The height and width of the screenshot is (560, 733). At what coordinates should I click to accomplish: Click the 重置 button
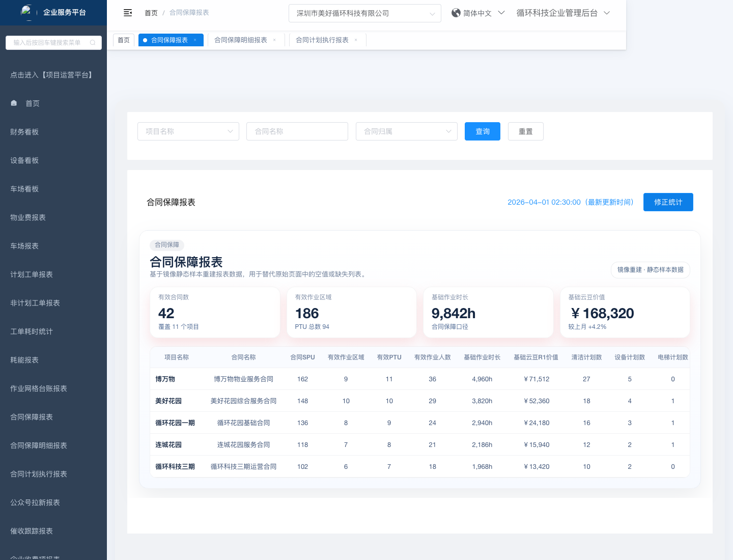coord(525,131)
